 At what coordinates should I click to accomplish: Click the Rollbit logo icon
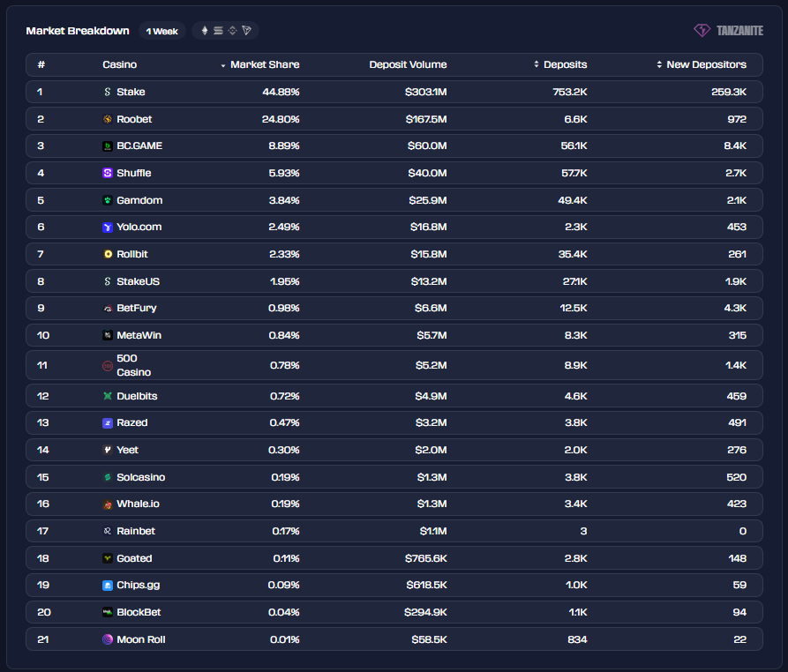108,254
